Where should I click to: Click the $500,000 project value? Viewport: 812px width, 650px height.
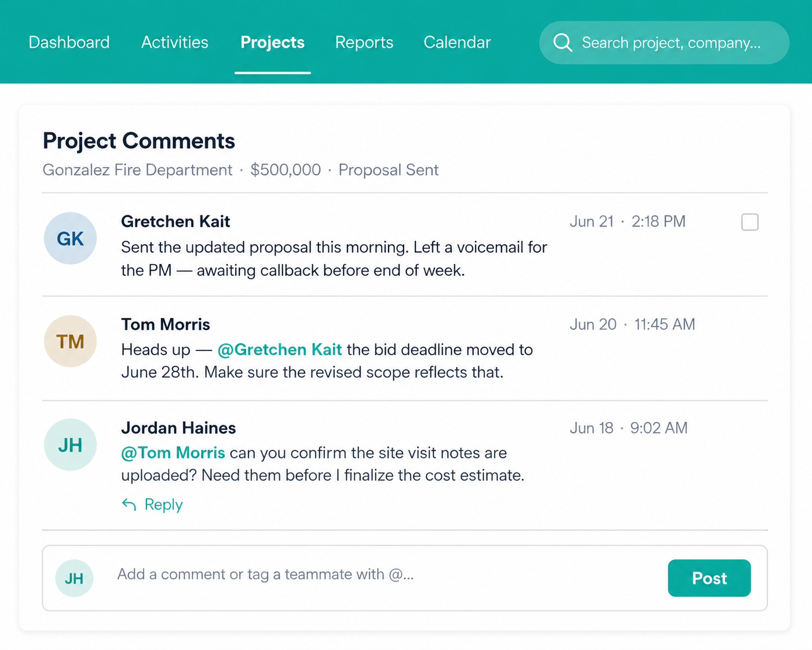(286, 170)
